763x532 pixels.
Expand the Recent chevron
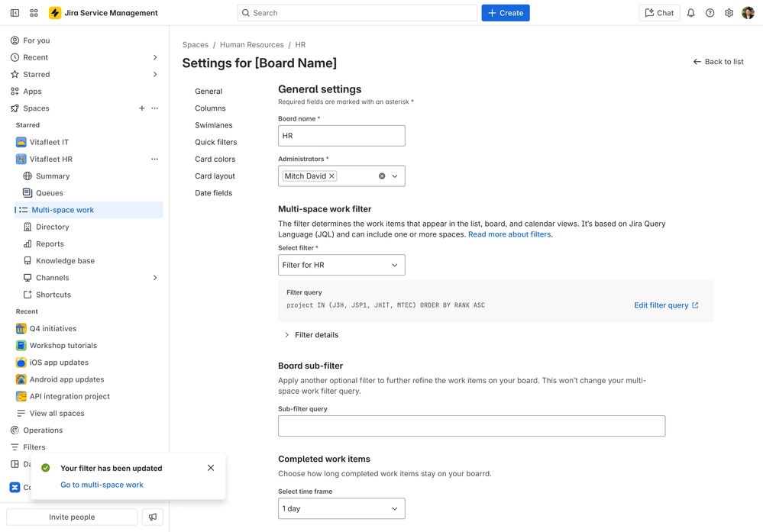point(155,57)
